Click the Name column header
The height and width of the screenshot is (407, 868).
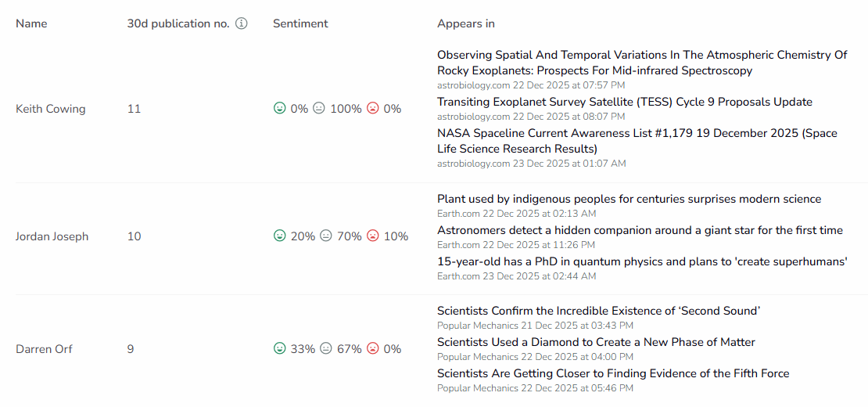31,23
